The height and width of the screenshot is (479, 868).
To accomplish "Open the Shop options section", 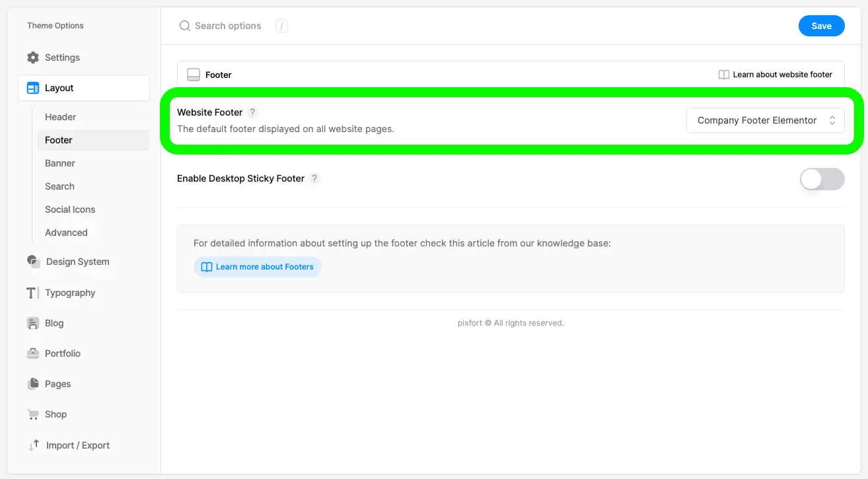I will click(84, 414).
